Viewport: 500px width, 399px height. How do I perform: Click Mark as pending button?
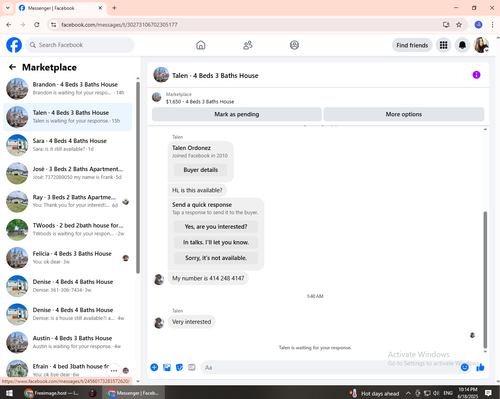237,114
